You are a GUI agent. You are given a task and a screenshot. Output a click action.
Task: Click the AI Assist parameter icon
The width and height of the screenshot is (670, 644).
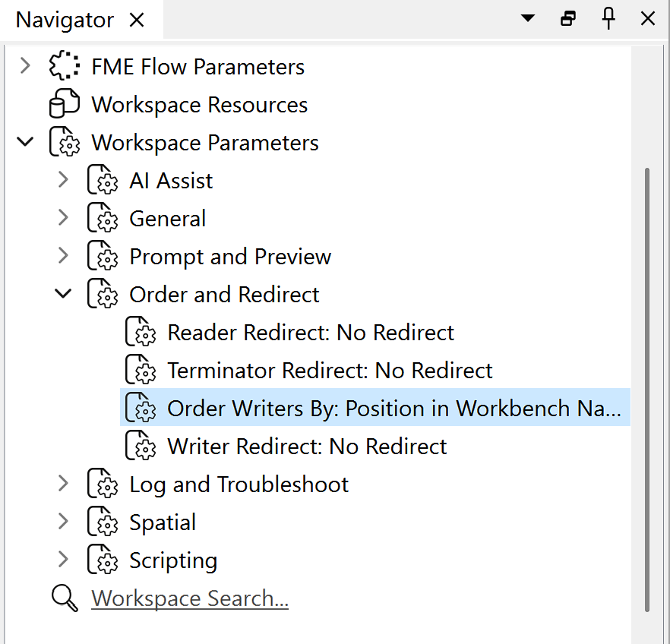click(x=103, y=180)
